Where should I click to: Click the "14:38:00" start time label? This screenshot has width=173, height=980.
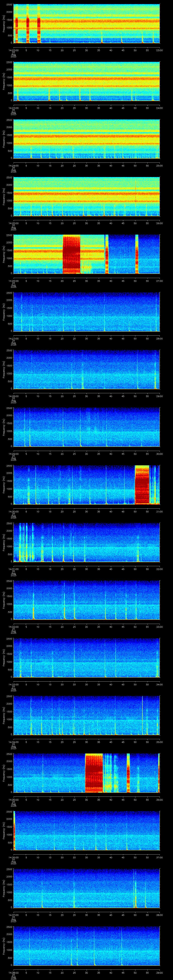tap(13, 972)
